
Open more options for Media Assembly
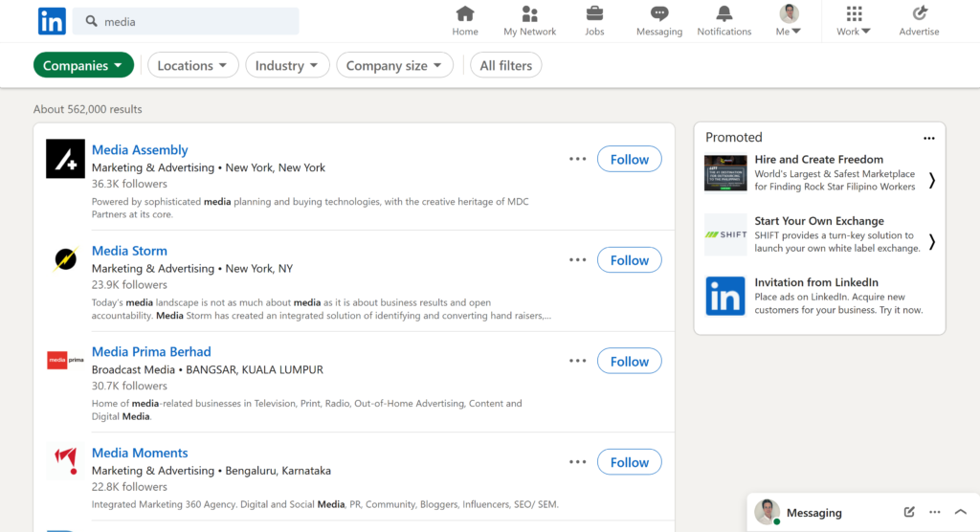[577, 159]
